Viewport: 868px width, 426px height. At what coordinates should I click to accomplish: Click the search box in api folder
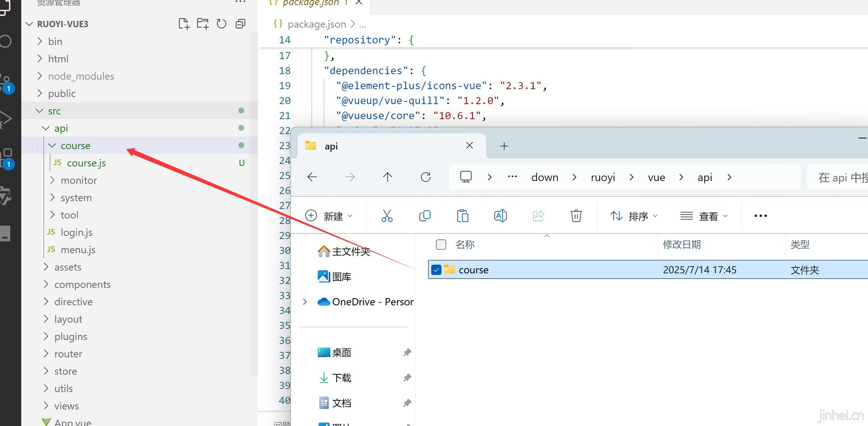tap(838, 177)
